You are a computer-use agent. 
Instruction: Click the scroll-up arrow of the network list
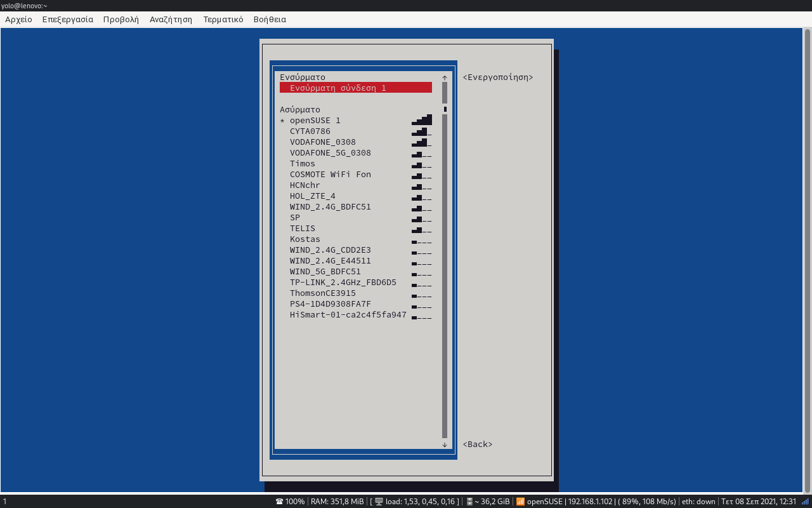445,77
